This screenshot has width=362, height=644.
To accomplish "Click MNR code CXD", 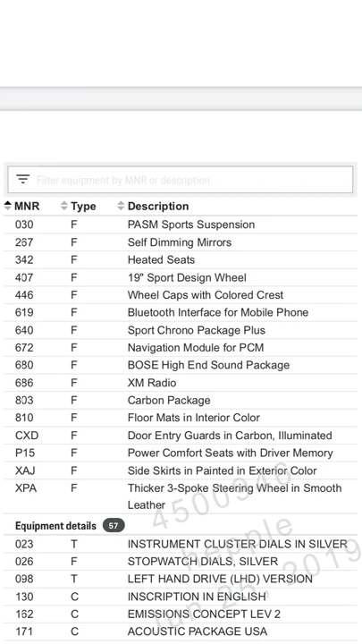I will (27, 436).
